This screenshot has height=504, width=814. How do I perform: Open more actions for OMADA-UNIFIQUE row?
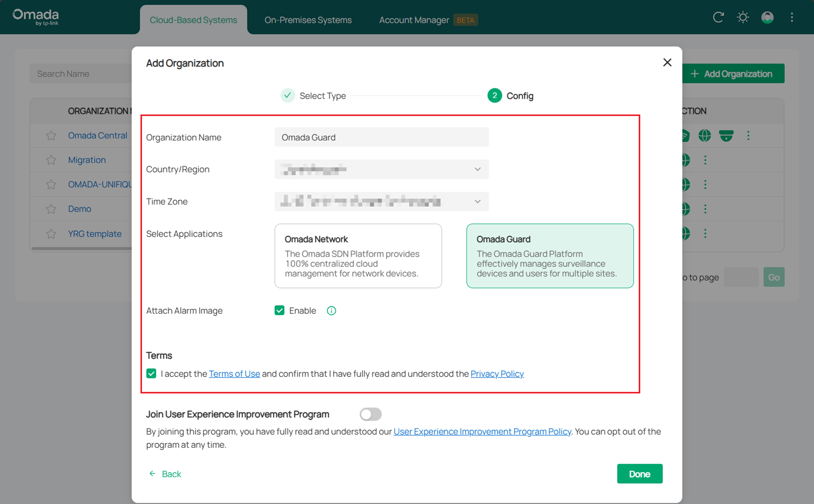click(x=705, y=184)
